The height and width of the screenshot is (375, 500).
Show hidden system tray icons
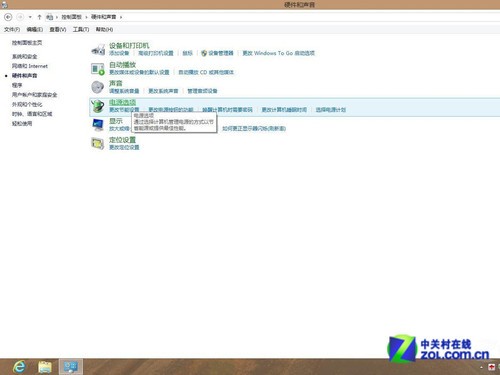click(481, 367)
